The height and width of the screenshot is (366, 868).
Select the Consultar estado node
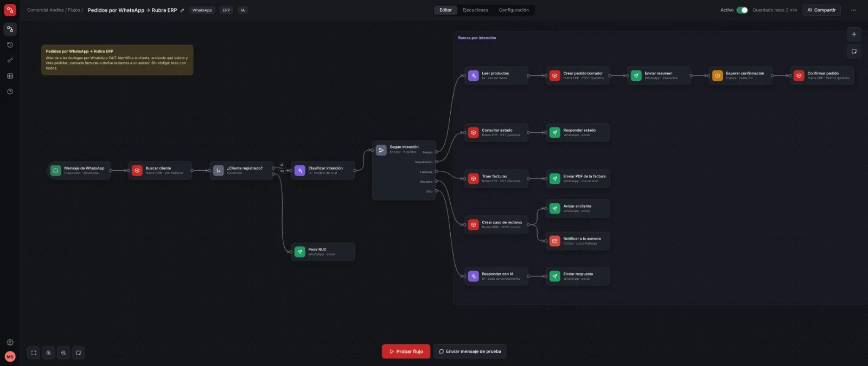pyautogui.click(x=496, y=132)
